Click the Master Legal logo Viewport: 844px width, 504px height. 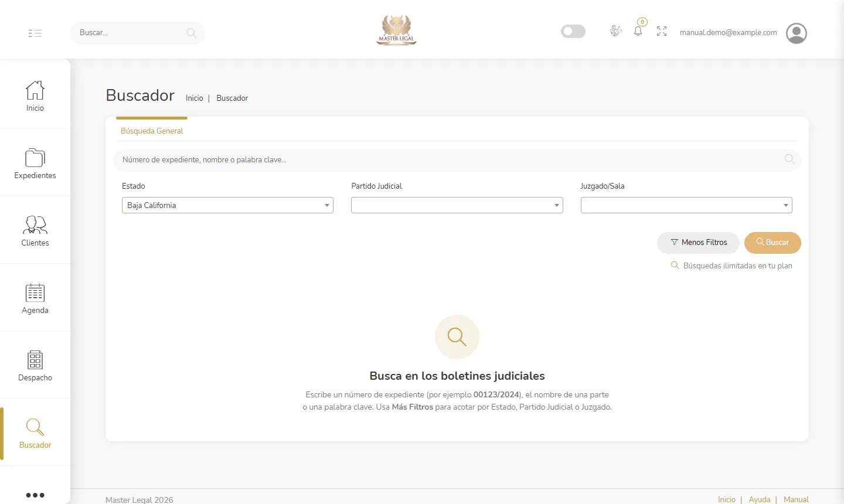tap(397, 30)
